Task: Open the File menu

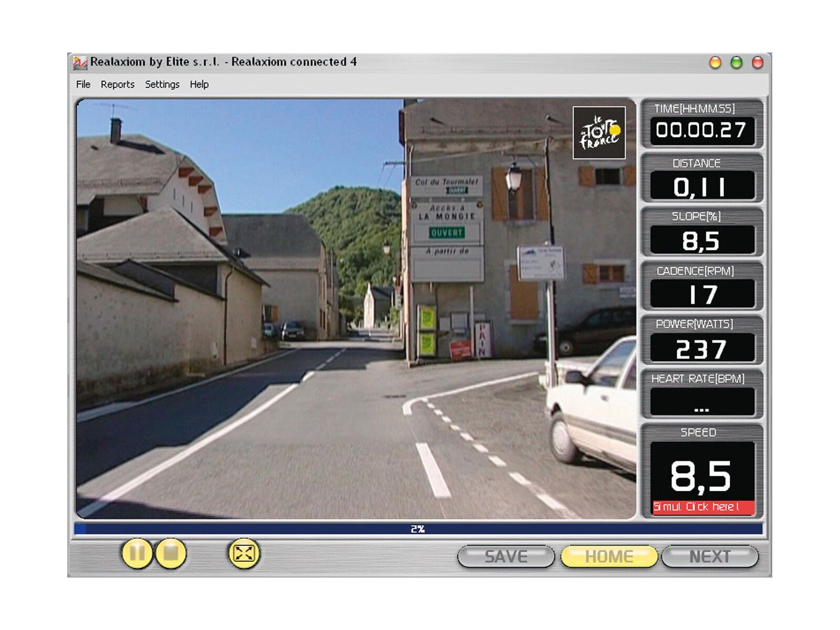Action: click(82, 84)
